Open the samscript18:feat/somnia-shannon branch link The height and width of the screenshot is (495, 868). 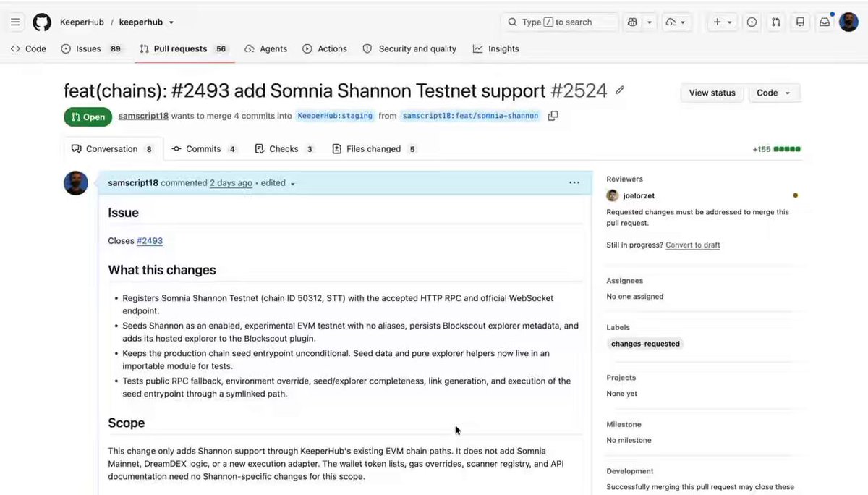tap(470, 116)
